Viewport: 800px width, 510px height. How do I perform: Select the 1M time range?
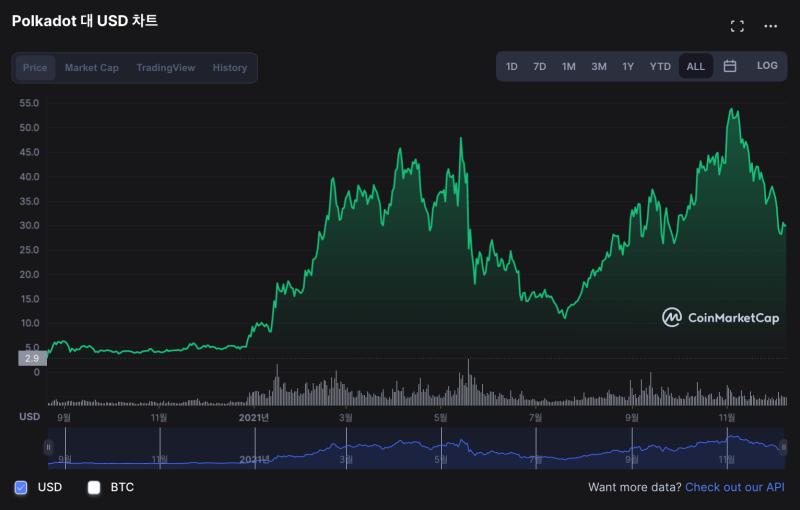pyautogui.click(x=569, y=66)
